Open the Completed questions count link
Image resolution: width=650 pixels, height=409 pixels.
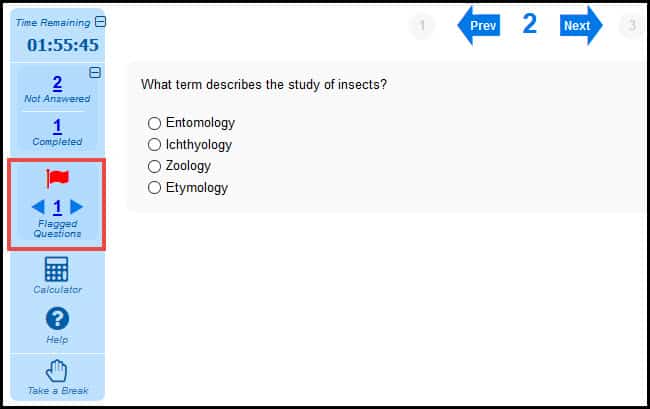pyautogui.click(x=57, y=126)
